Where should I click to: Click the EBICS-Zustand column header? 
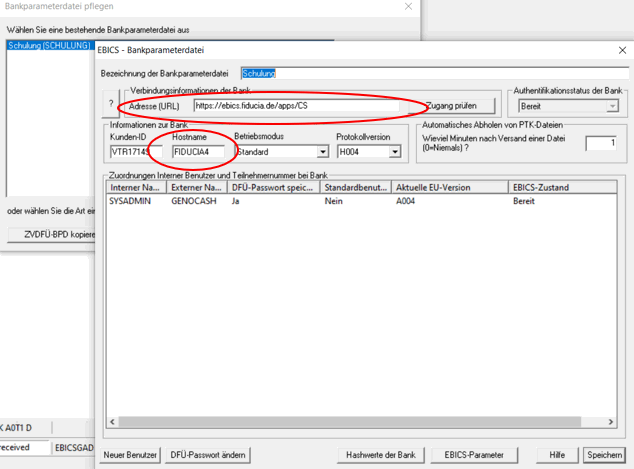pos(563,188)
